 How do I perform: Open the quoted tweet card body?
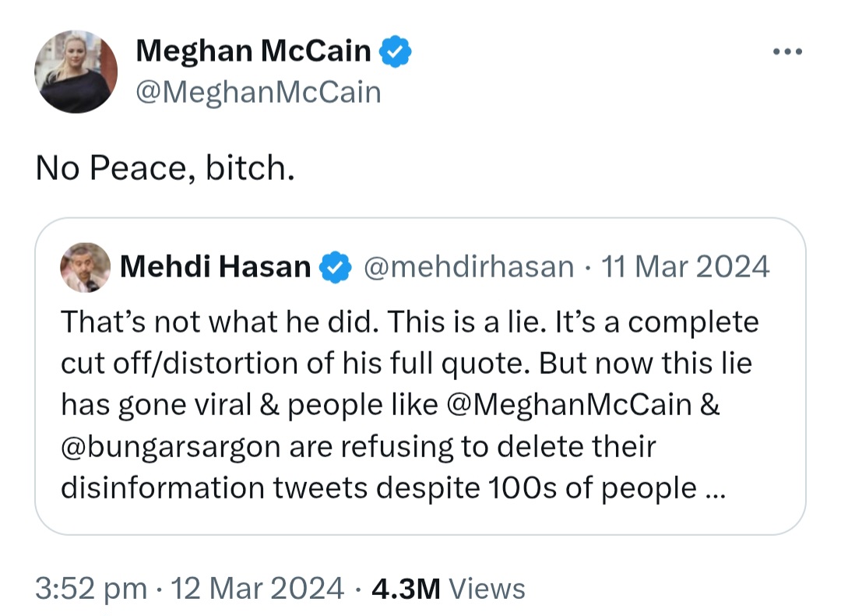pyautogui.click(x=420, y=376)
